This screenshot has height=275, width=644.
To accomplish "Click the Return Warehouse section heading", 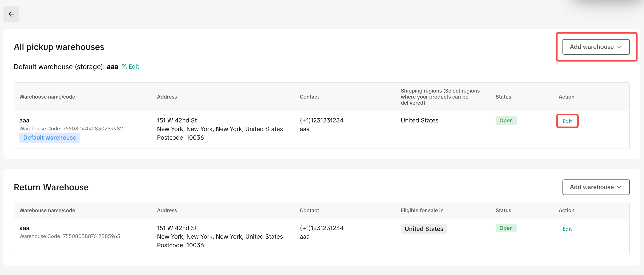I will tap(51, 187).
